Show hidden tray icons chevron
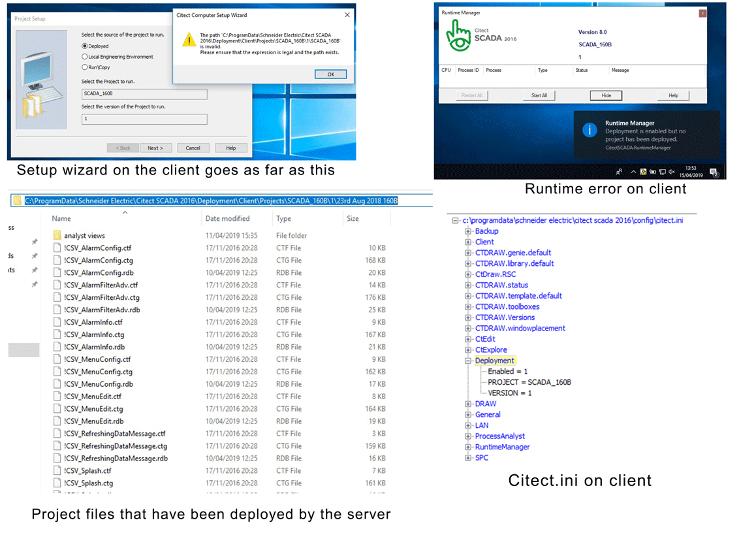The width and height of the screenshot is (756, 535). click(633, 172)
